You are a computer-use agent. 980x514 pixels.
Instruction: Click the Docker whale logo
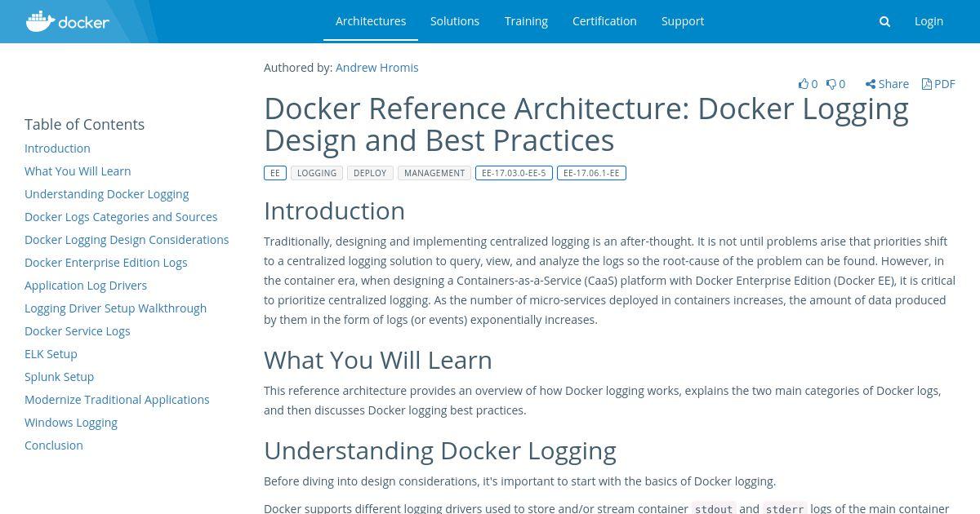67,21
